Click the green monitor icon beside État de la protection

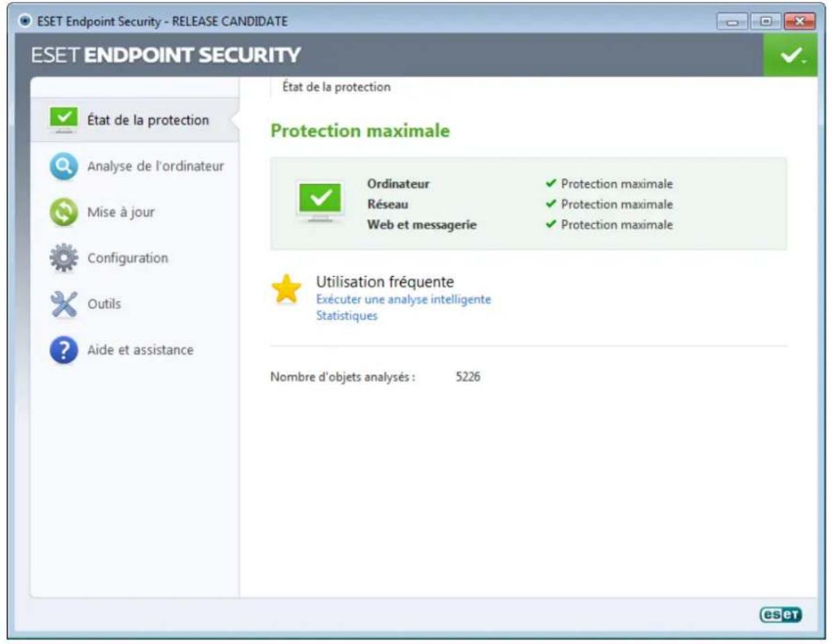tap(63, 120)
